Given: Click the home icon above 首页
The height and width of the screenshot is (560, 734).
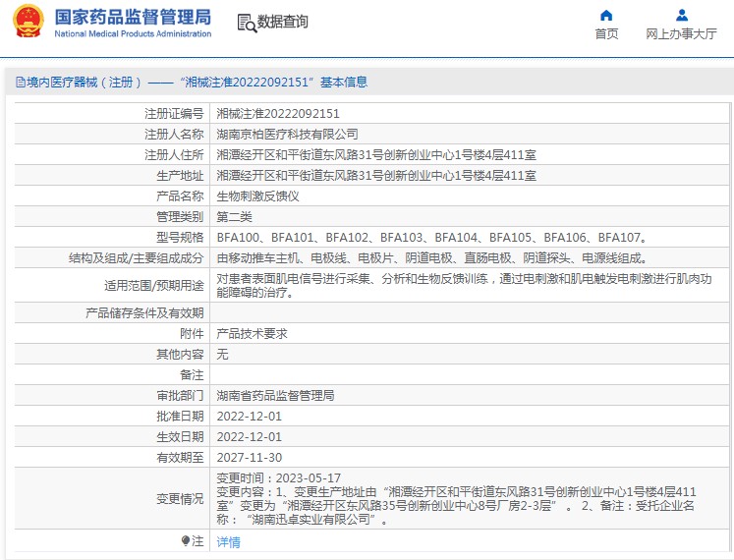Looking at the screenshot, I should 606,15.
